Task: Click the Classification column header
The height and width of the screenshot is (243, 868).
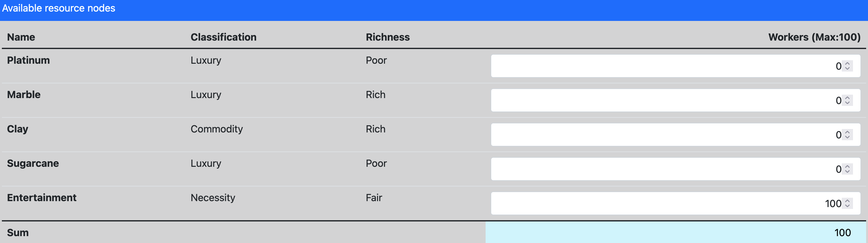Action: (x=223, y=37)
